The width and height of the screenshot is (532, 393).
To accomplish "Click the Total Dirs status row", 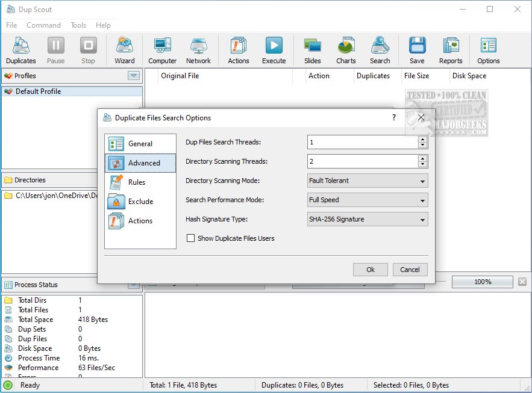I will point(72,300).
